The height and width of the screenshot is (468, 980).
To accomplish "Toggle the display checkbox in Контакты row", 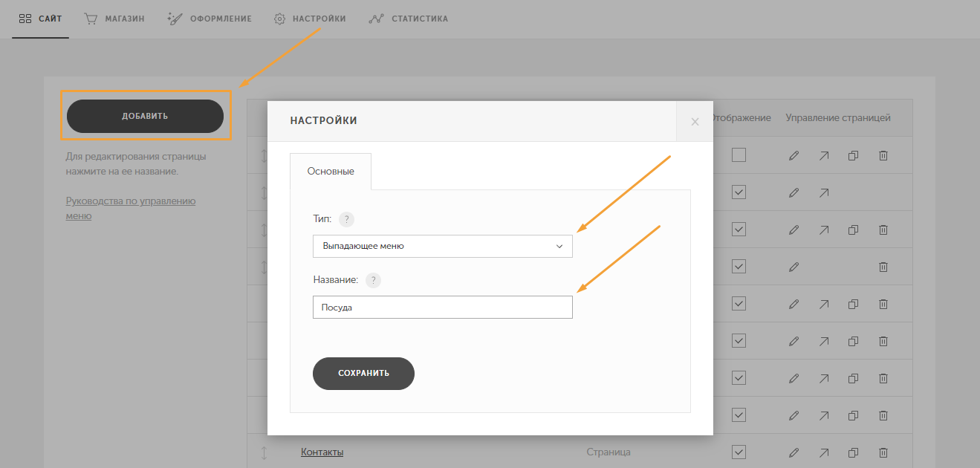I will pos(739,452).
